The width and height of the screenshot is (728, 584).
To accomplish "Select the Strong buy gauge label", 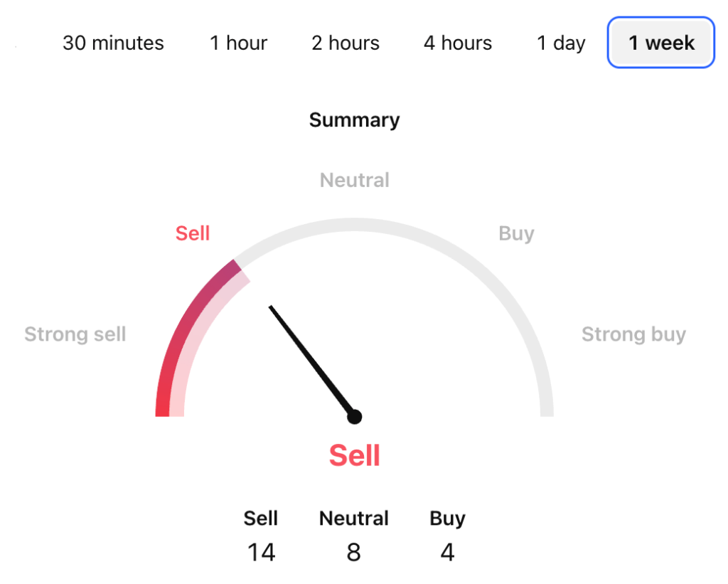I will 634,334.
